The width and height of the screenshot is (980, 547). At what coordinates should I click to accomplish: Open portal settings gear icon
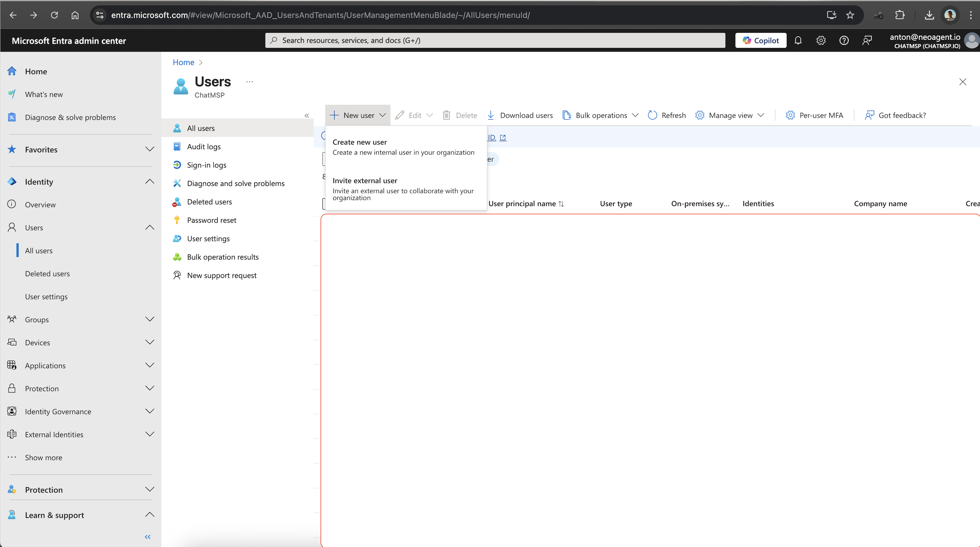[821, 40]
